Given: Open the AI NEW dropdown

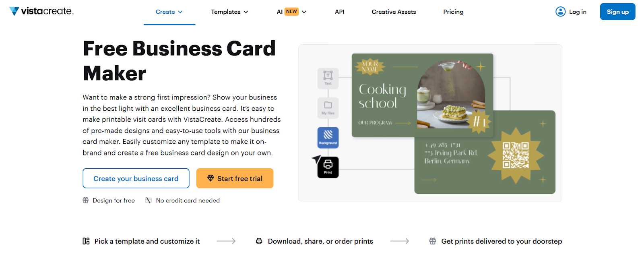Looking at the screenshot, I should click(x=291, y=12).
